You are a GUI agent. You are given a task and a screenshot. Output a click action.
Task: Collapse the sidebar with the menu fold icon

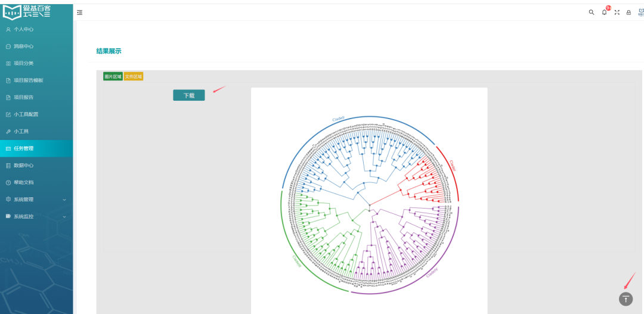[80, 13]
